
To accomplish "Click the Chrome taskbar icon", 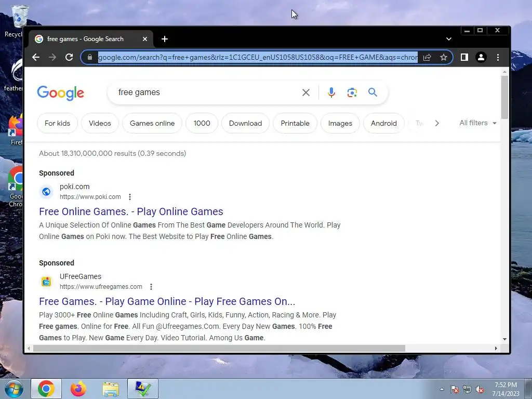I will [x=46, y=389].
